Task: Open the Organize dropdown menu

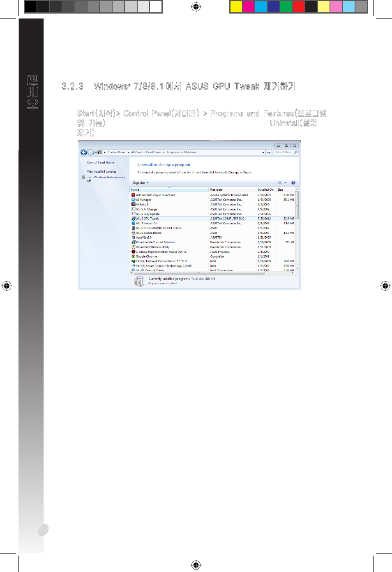Action: [x=141, y=183]
